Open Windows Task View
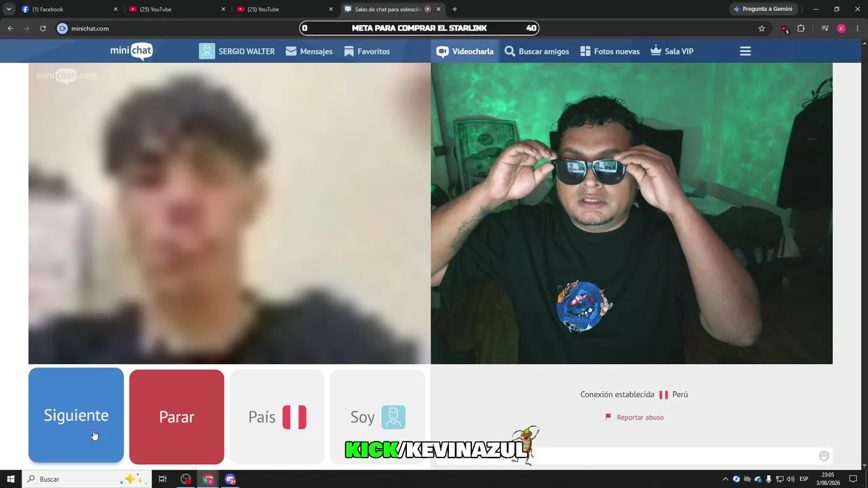 click(x=163, y=479)
